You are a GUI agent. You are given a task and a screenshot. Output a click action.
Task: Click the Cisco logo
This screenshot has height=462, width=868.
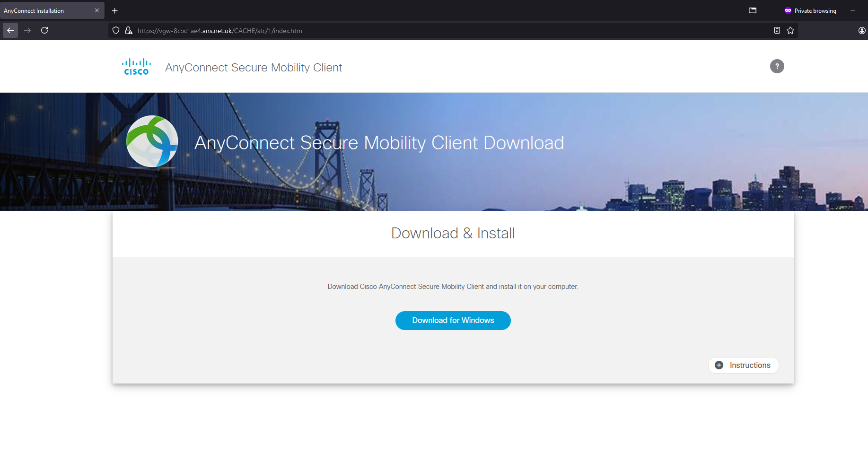coord(136,67)
